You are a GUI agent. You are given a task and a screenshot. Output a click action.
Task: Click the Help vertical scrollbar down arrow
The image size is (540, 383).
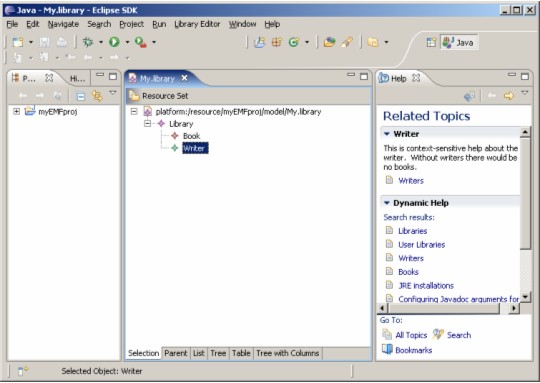pos(525,297)
